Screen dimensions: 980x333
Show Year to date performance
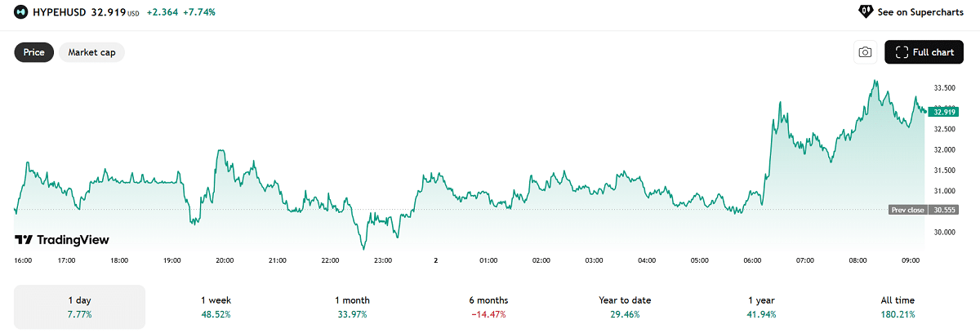click(625, 307)
